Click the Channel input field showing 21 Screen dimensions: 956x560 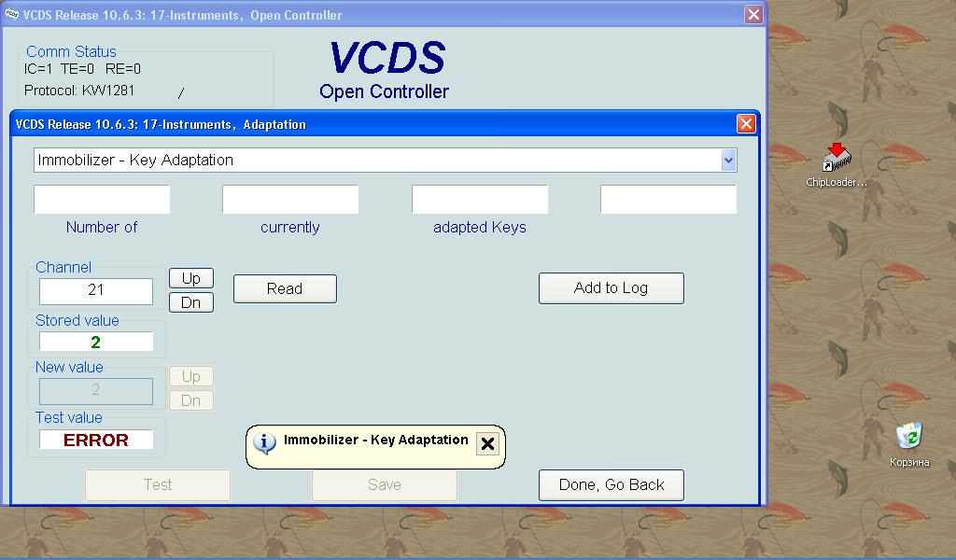(x=96, y=290)
